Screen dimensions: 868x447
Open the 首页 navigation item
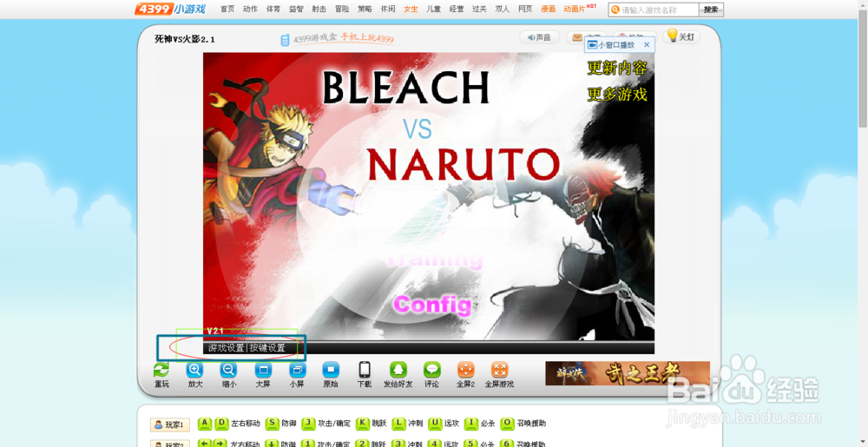point(227,9)
